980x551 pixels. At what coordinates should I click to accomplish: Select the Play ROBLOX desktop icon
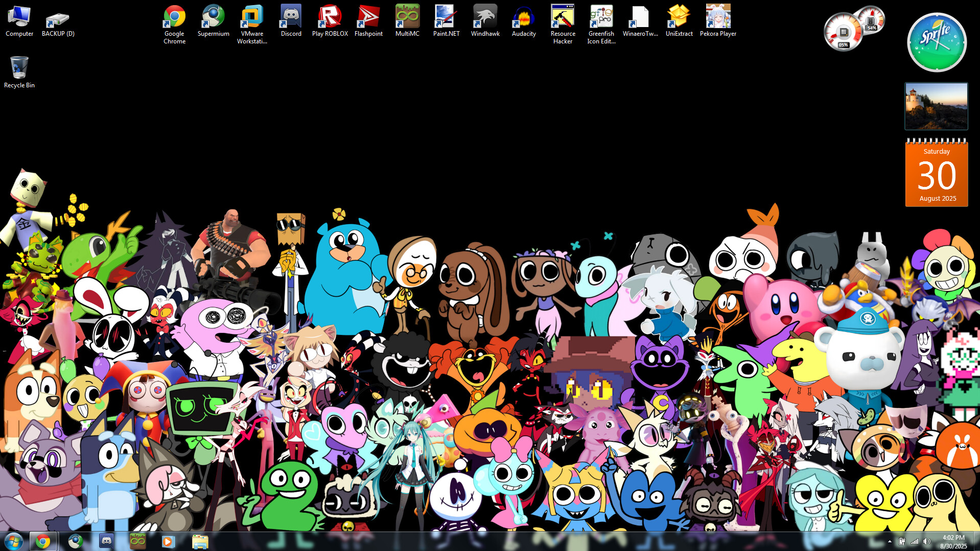pyautogui.click(x=330, y=18)
